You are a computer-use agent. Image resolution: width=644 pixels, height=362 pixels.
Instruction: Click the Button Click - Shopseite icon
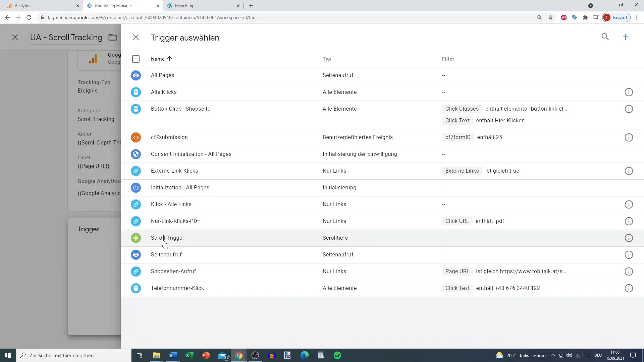[x=136, y=109]
